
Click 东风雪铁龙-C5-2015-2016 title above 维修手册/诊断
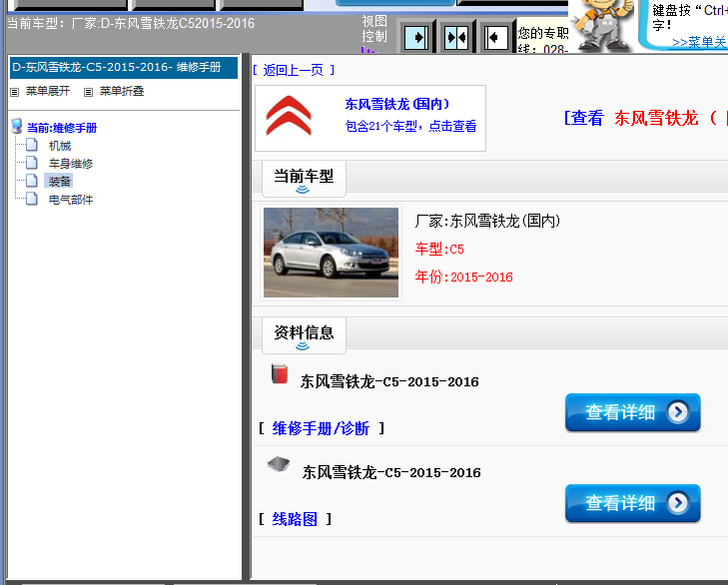point(389,381)
